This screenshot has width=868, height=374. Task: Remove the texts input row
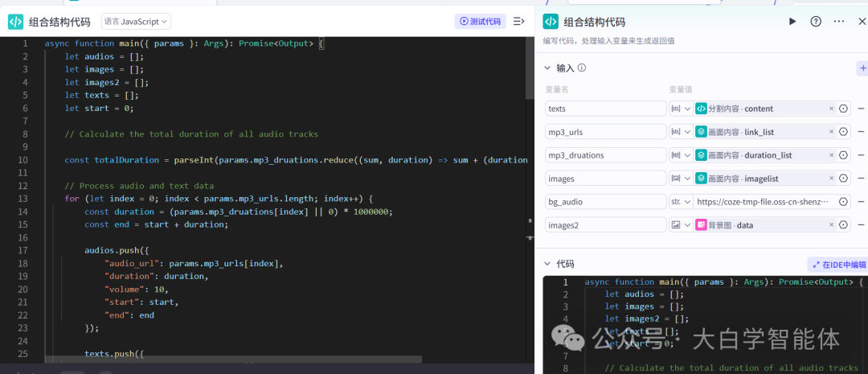861,109
